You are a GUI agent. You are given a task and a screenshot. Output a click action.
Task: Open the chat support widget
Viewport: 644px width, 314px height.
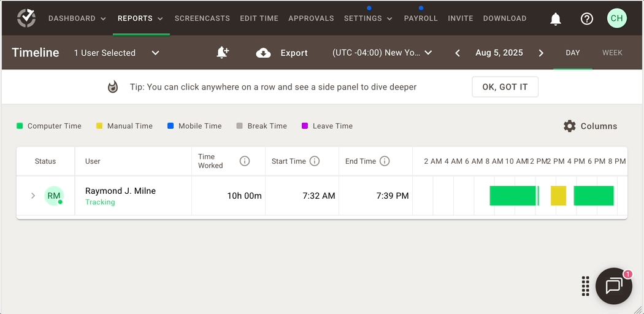(614, 286)
